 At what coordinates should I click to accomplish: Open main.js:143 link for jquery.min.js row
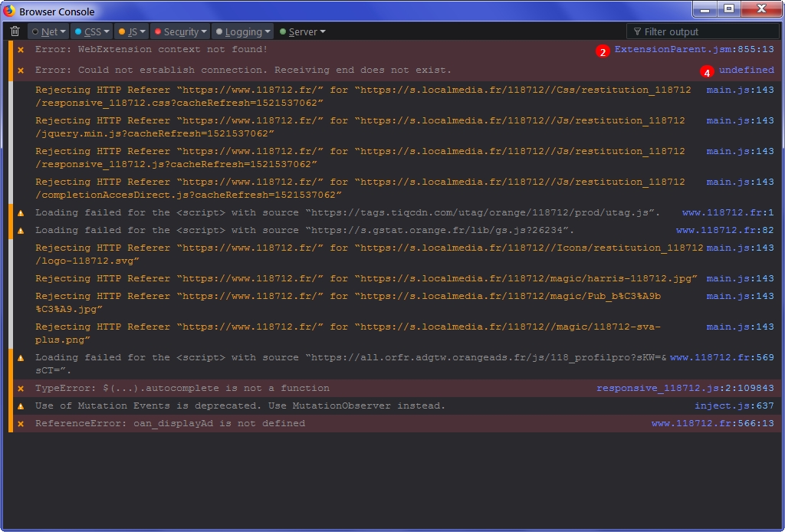[x=740, y=120]
